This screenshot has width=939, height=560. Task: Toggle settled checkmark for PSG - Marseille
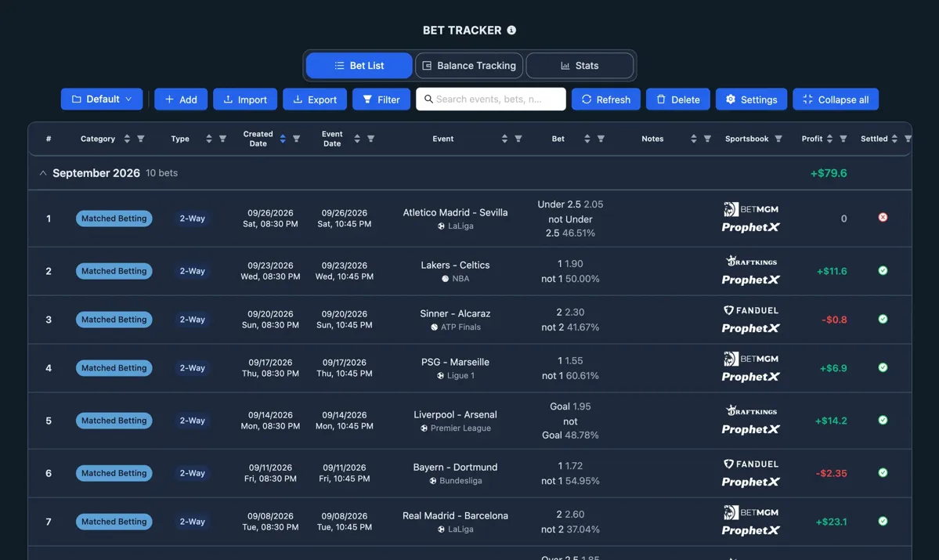pyautogui.click(x=883, y=368)
